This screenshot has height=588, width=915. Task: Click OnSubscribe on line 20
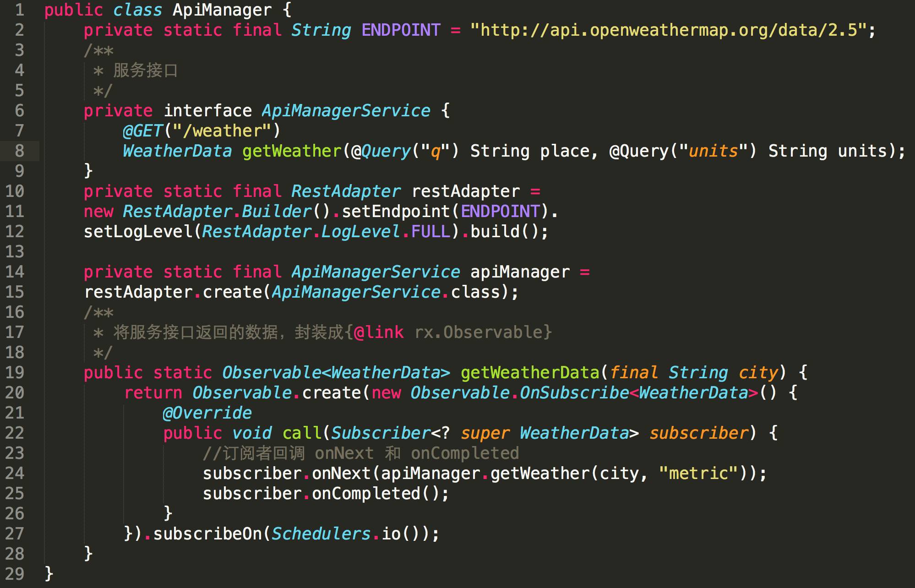click(575, 393)
